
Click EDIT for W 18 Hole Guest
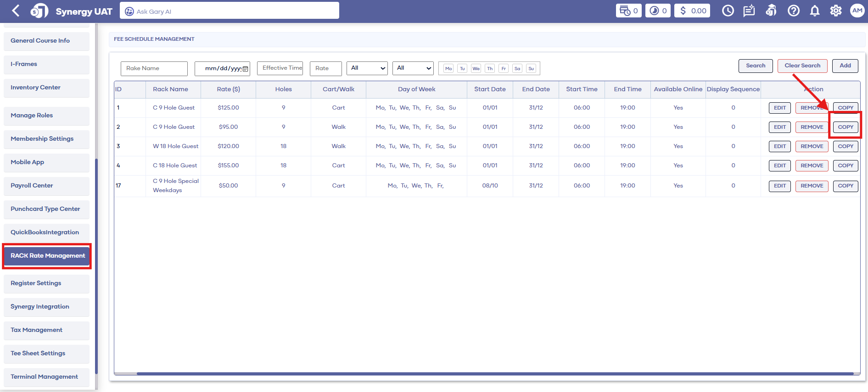coord(779,146)
